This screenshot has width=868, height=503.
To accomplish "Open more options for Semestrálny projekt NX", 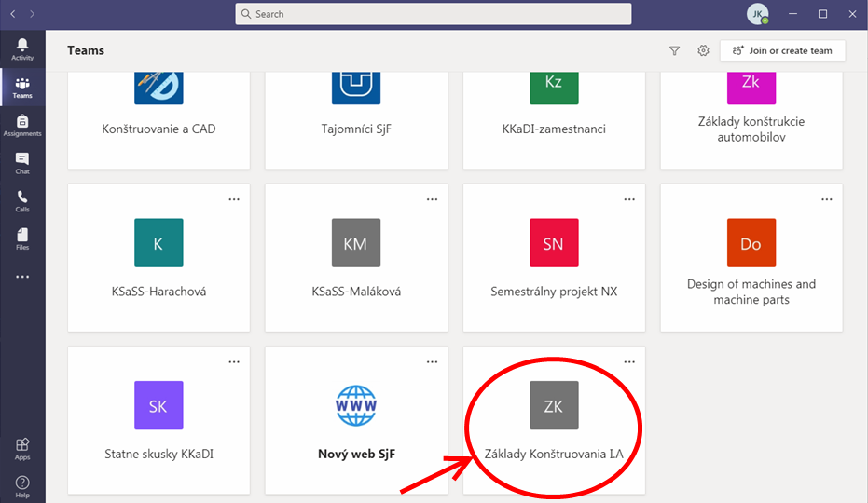I will (x=629, y=199).
